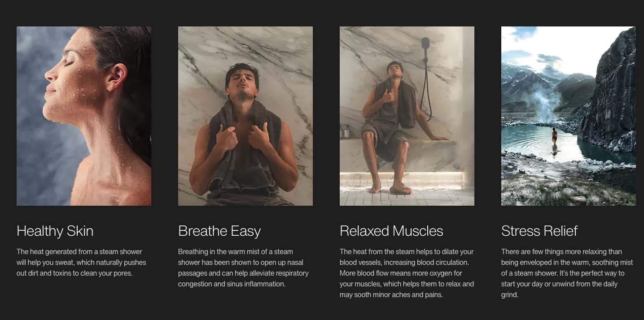Viewport: 644px width, 320px height.
Task: Select the 'Breathe Easy' heading
Action: [x=219, y=231]
